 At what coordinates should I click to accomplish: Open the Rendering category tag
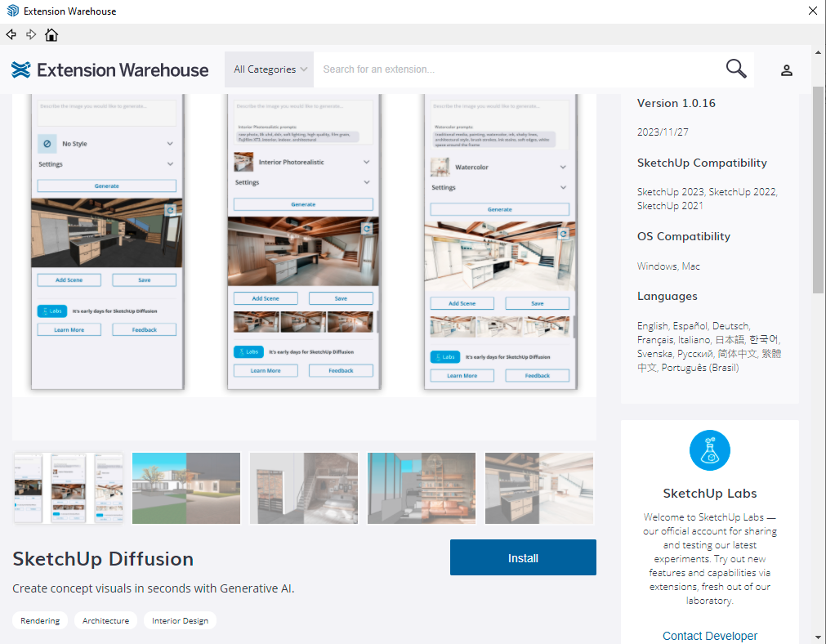40,621
